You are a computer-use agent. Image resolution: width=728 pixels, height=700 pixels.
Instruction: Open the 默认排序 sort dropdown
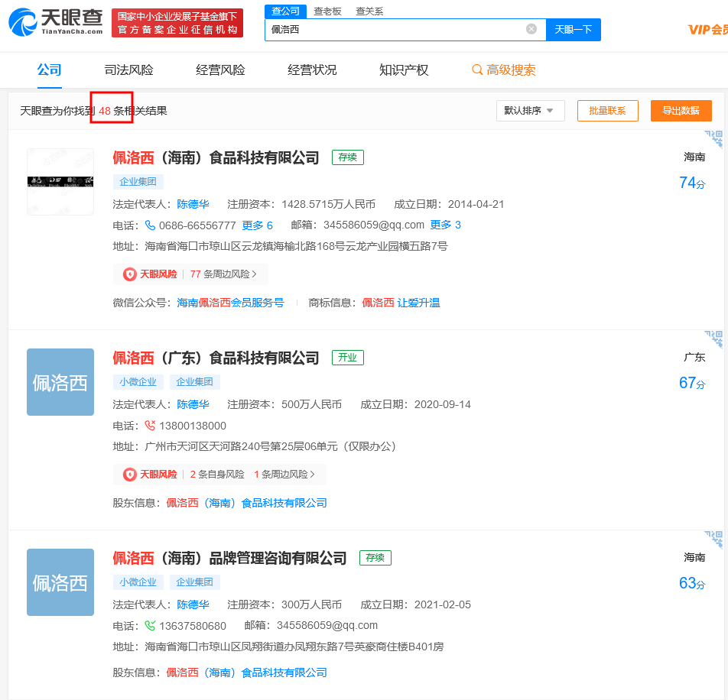530,111
